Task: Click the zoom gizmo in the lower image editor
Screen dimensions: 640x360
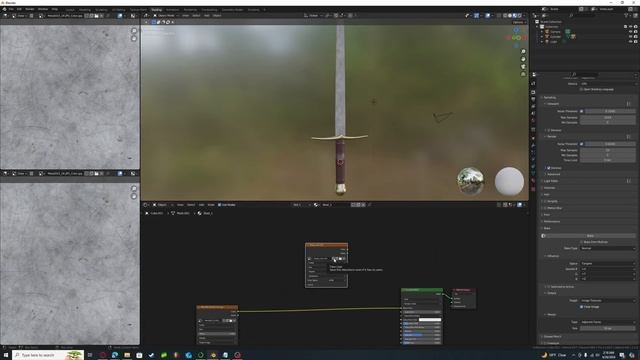Action: coord(134,189)
